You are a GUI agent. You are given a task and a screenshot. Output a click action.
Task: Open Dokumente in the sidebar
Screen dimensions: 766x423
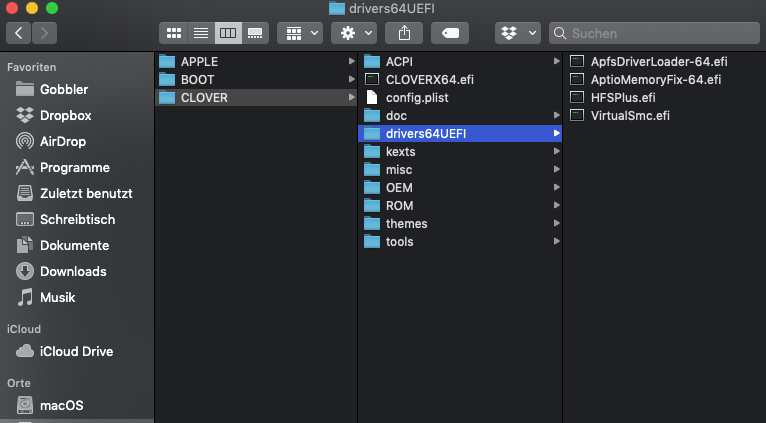[x=77, y=245]
